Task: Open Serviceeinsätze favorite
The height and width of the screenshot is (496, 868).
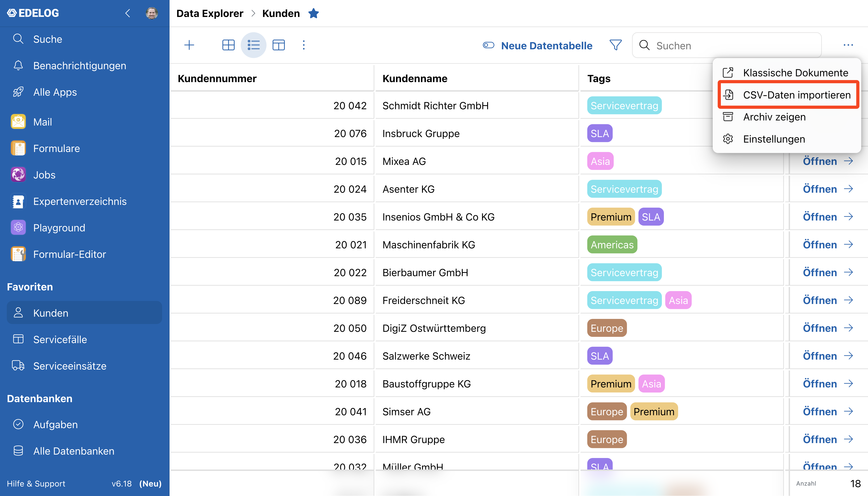Action: 85,366
